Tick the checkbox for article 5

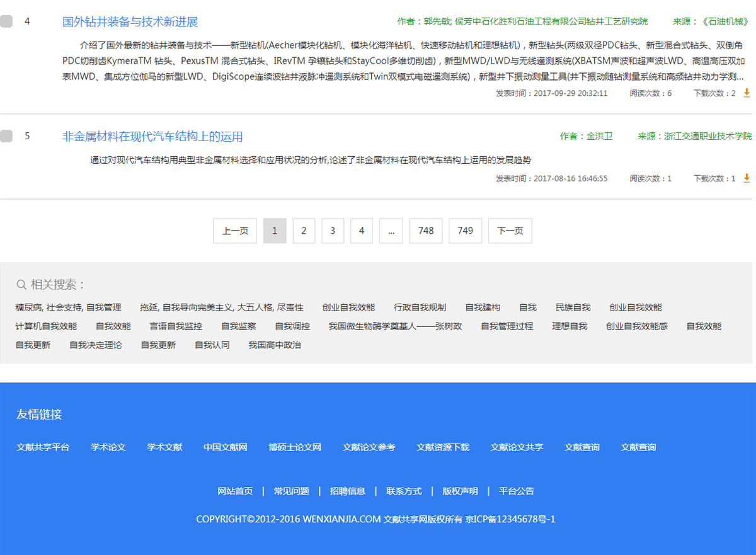click(6, 136)
